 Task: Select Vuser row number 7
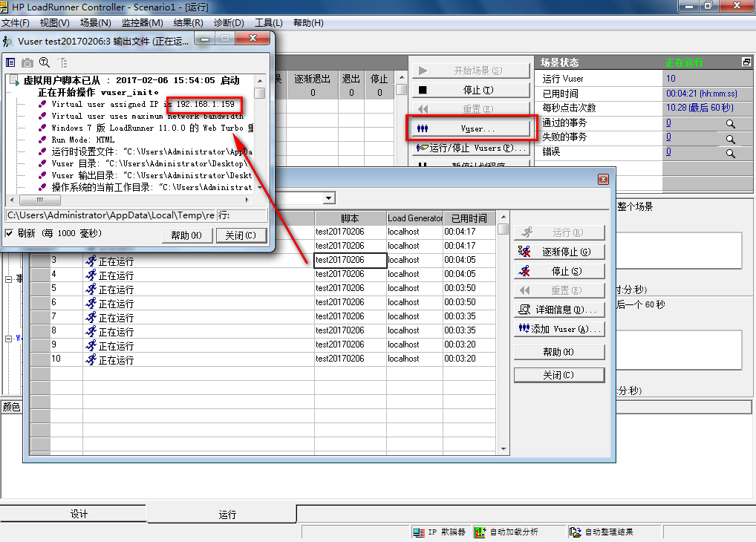click(x=53, y=316)
